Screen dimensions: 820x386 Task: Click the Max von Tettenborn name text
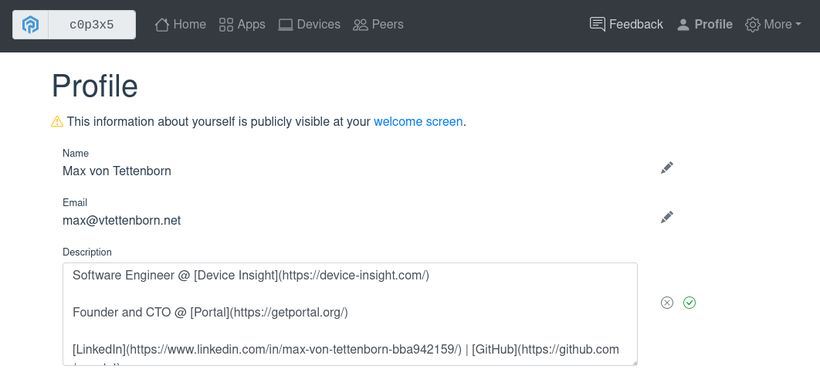(x=117, y=171)
